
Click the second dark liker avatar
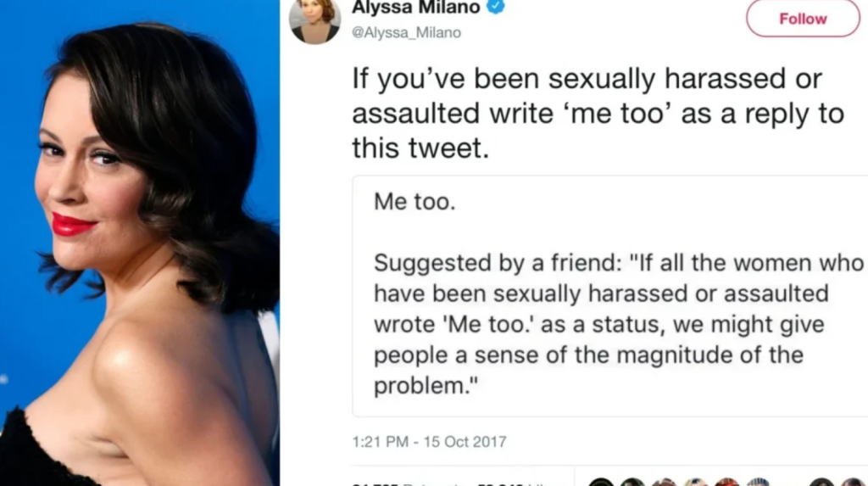coord(632,482)
